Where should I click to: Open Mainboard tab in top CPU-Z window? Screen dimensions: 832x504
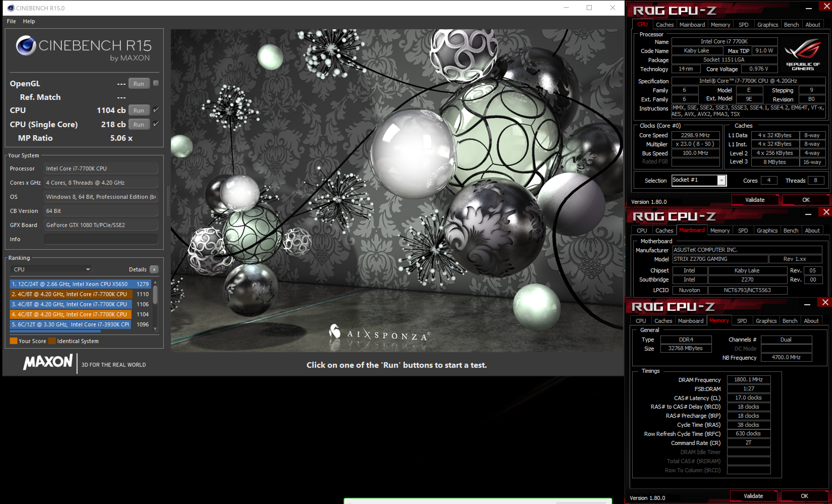tap(692, 25)
